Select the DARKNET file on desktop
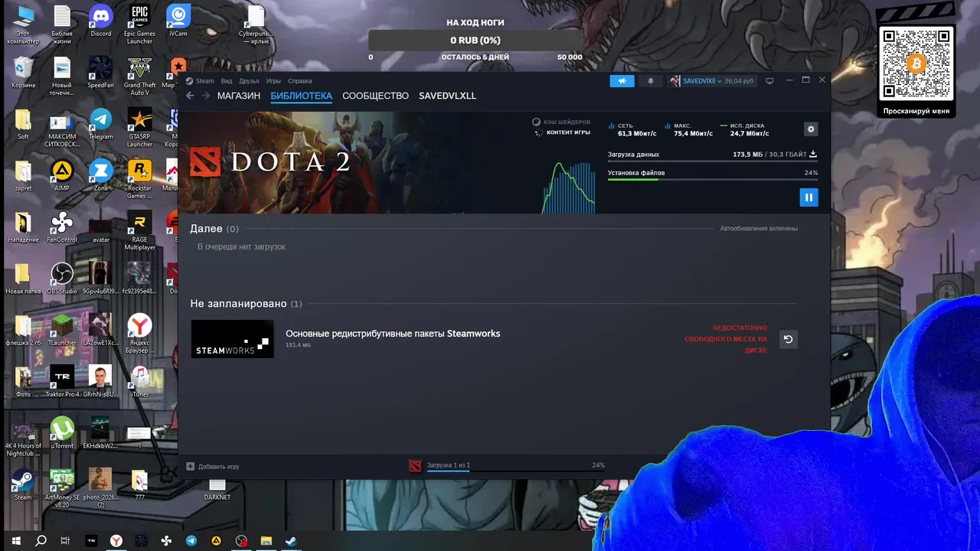This screenshot has width=980, height=551. tap(217, 489)
